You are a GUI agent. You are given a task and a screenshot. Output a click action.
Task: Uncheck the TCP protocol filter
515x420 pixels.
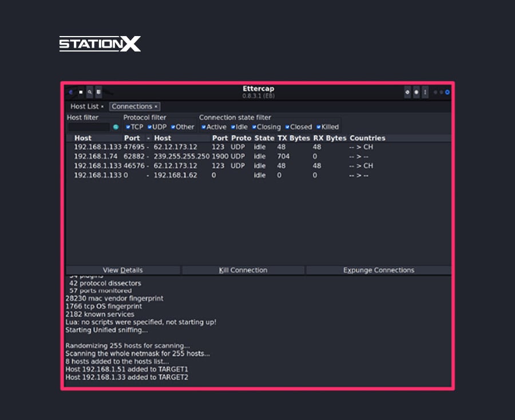click(128, 127)
